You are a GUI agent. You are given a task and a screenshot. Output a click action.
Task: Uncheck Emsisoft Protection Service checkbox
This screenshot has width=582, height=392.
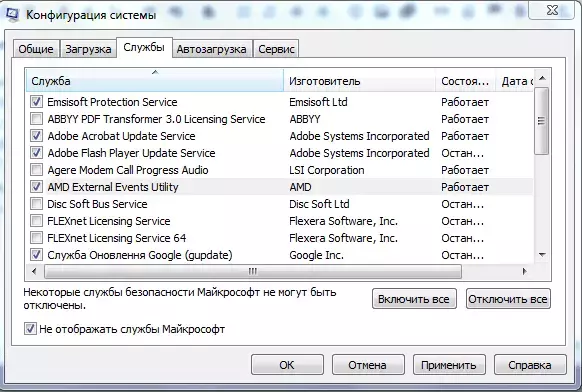click(x=36, y=102)
